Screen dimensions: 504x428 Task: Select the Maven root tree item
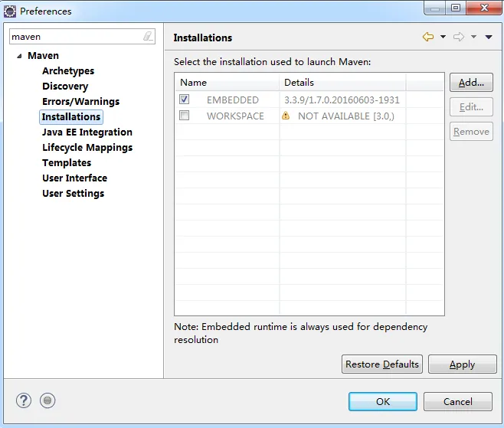point(43,56)
